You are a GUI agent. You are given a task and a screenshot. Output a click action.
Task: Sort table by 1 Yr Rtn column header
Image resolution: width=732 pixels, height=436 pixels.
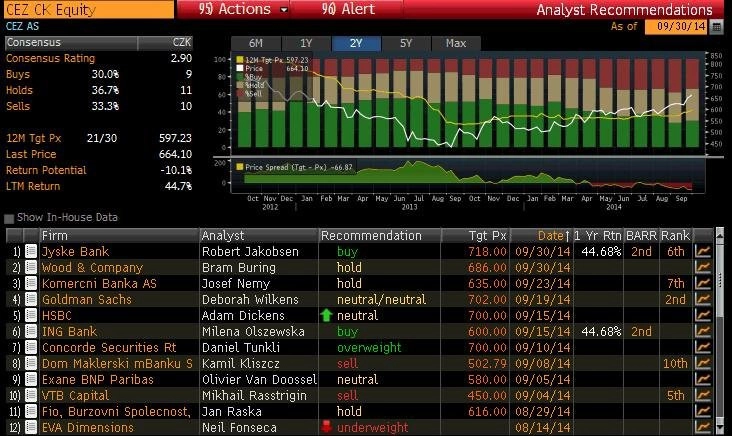(x=598, y=236)
